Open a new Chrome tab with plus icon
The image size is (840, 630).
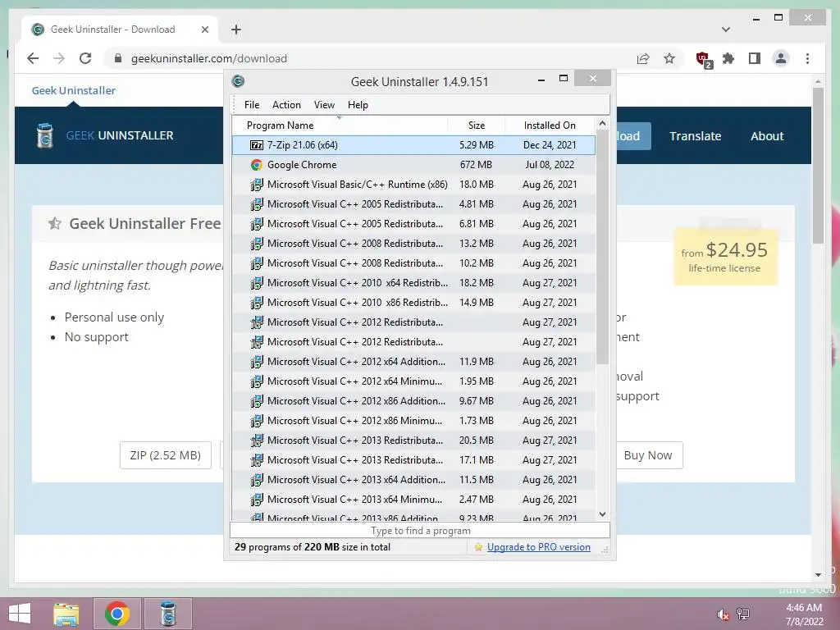pyautogui.click(x=236, y=30)
